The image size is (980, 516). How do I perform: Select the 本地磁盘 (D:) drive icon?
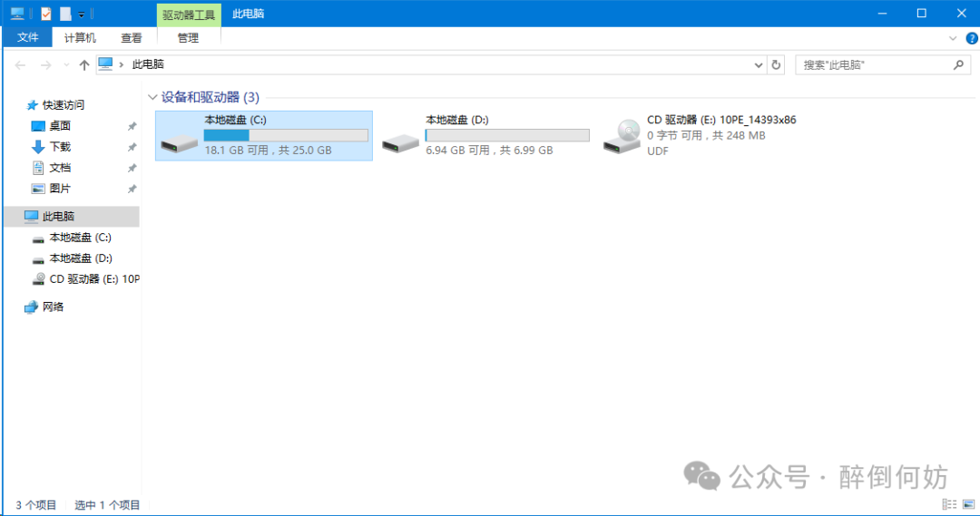tap(399, 141)
